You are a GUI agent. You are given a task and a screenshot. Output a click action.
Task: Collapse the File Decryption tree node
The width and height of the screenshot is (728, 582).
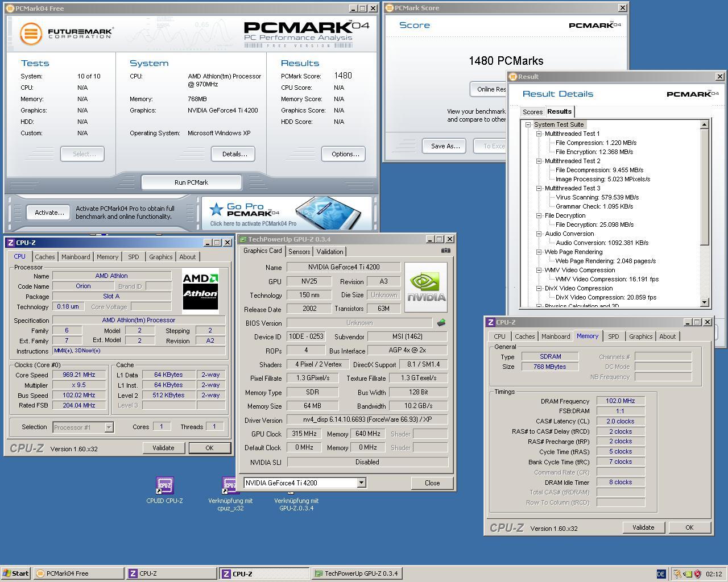click(539, 215)
